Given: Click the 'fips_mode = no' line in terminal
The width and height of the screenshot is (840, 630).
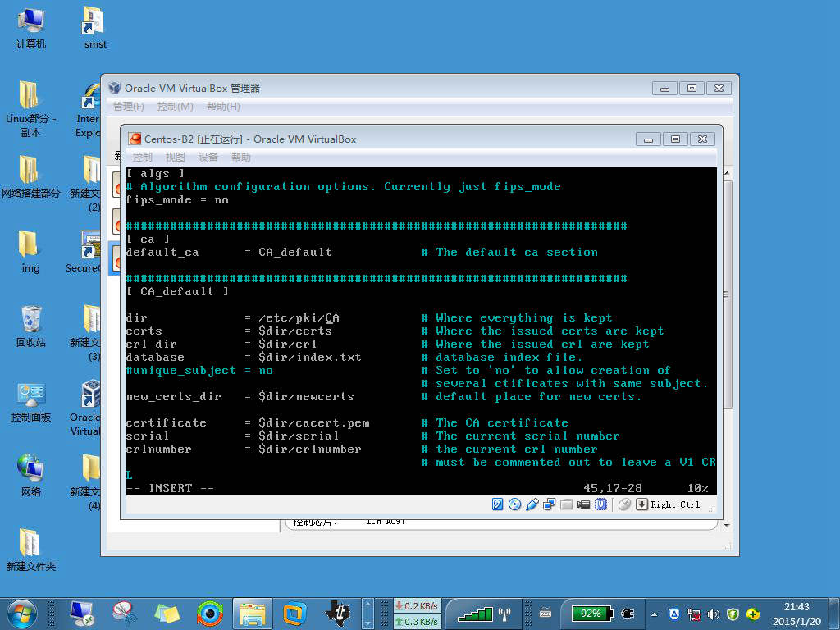Looking at the screenshot, I should click(x=177, y=200).
